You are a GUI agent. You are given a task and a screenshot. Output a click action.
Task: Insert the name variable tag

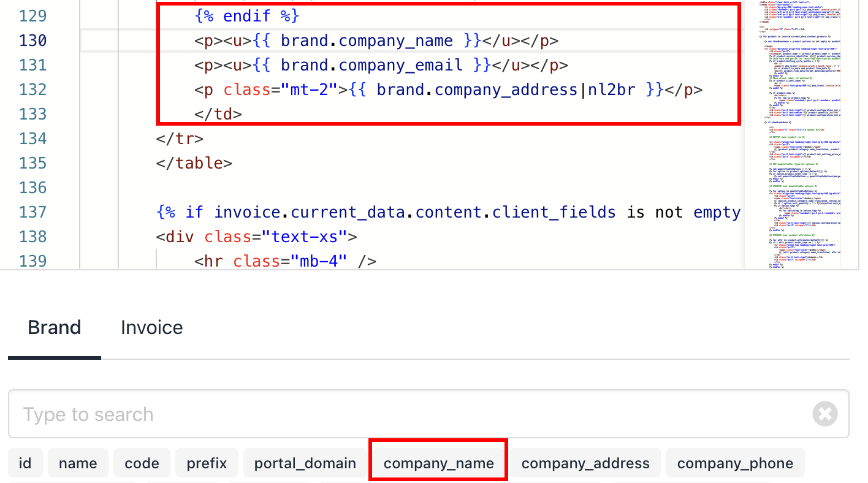point(78,463)
